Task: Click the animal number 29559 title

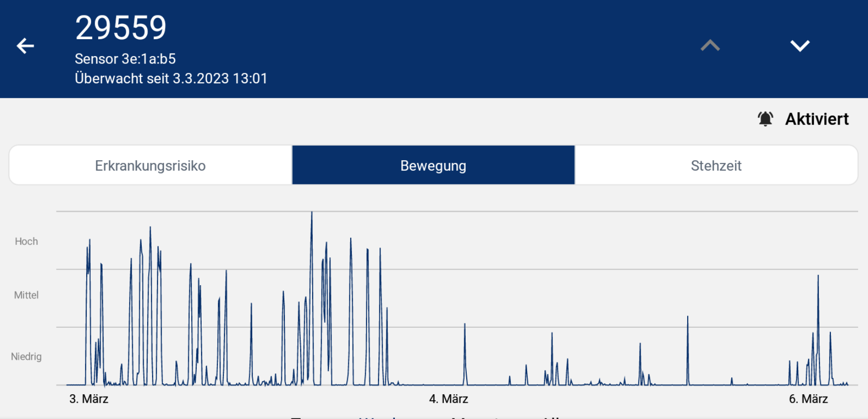Action: click(x=121, y=28)
